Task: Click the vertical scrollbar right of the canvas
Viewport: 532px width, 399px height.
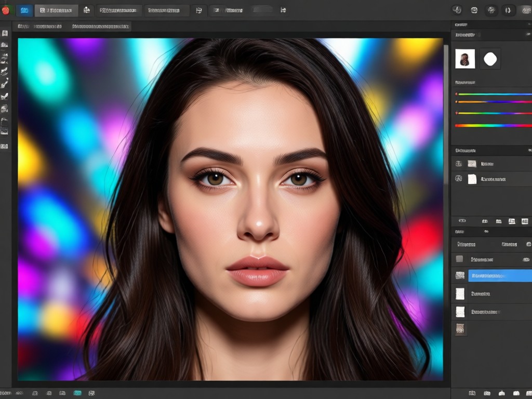Action: (446, 115)
